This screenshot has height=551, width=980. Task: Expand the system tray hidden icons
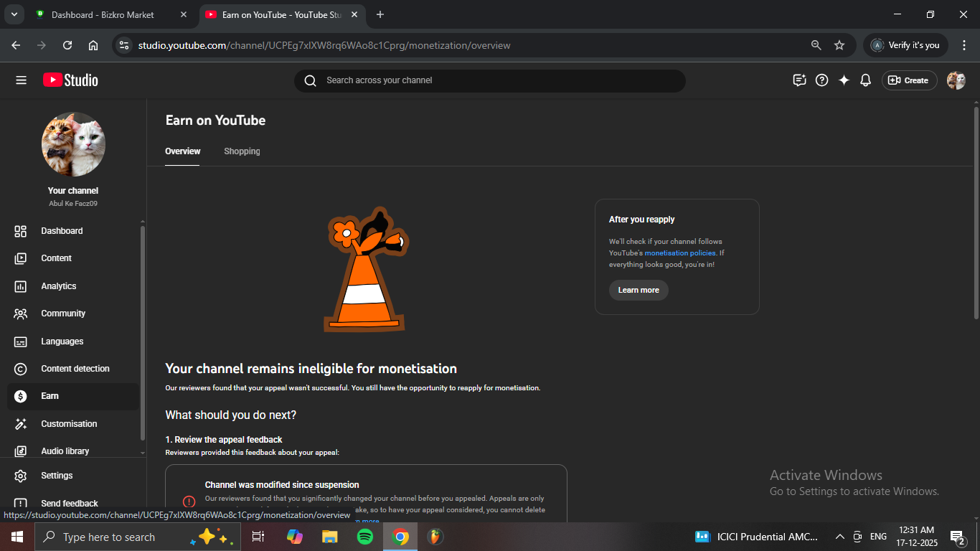[x=839, y=537]
